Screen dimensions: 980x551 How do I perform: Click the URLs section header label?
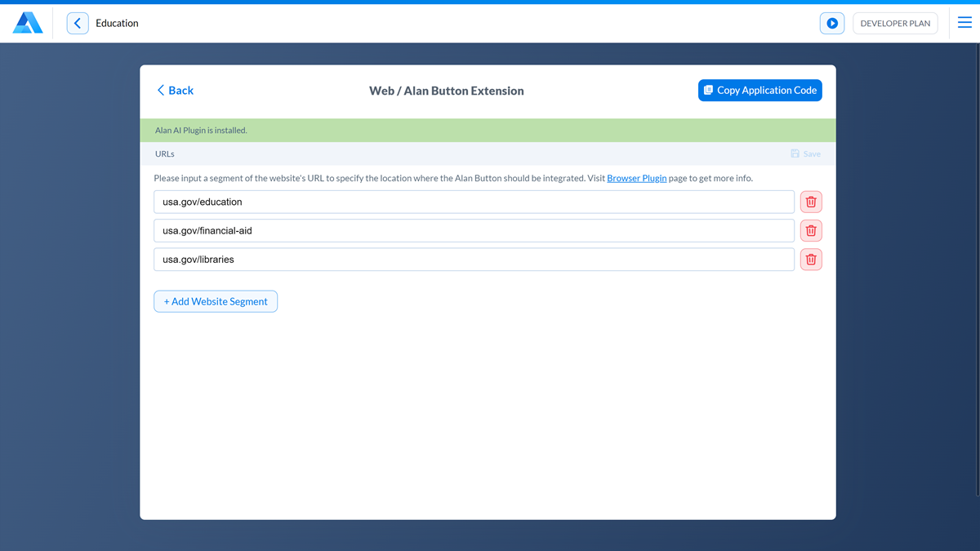coord(165,153)
